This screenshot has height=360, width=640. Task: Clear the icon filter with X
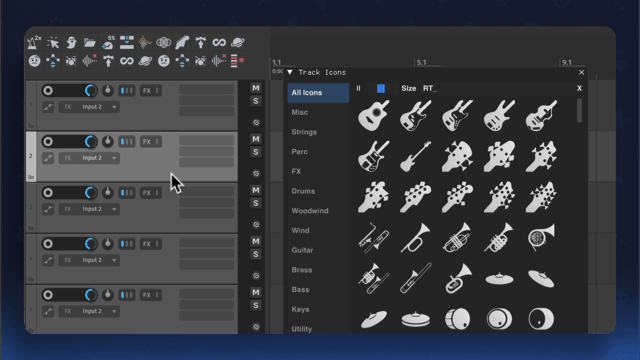(x=579, y=88)
